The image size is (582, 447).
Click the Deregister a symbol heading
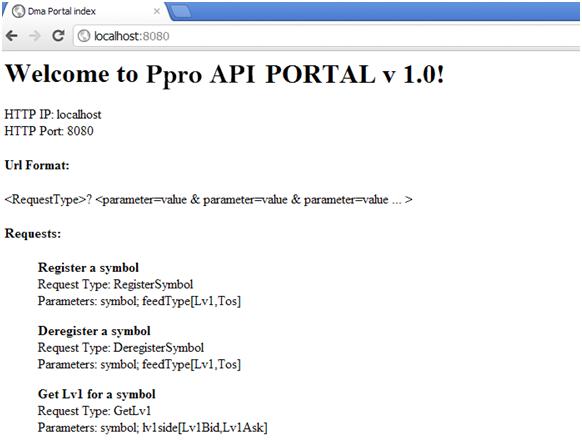click(94, 331)
